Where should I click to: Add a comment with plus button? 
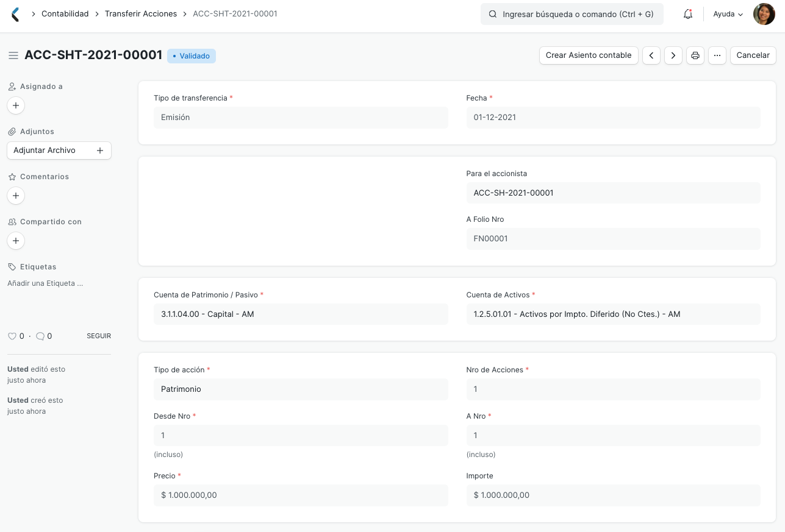16,196
